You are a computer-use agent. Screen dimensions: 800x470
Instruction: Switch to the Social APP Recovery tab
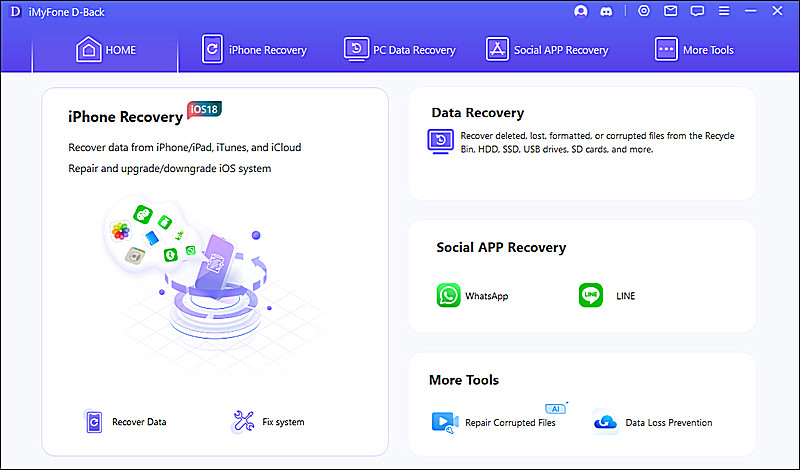tap(547, 50)
